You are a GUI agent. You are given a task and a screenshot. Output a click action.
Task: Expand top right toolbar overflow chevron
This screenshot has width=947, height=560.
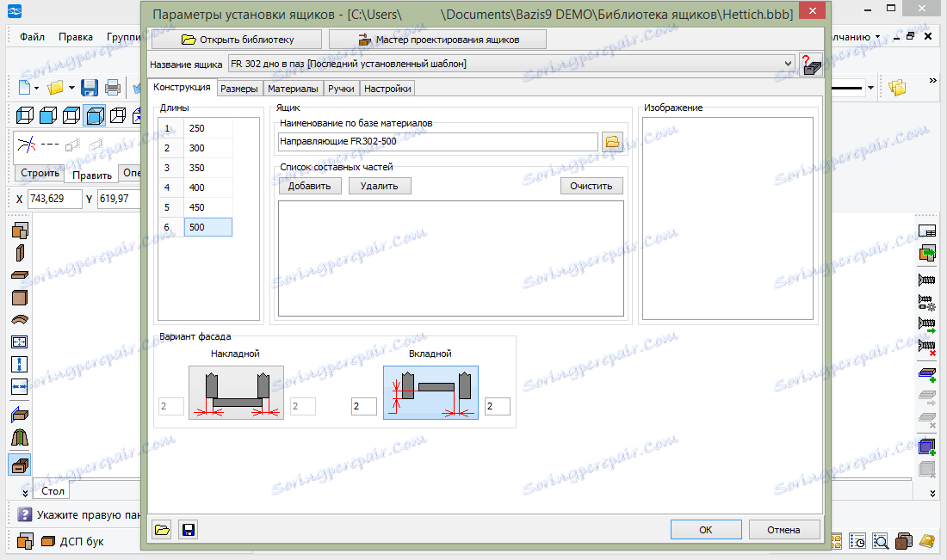(x=933, y=80)
